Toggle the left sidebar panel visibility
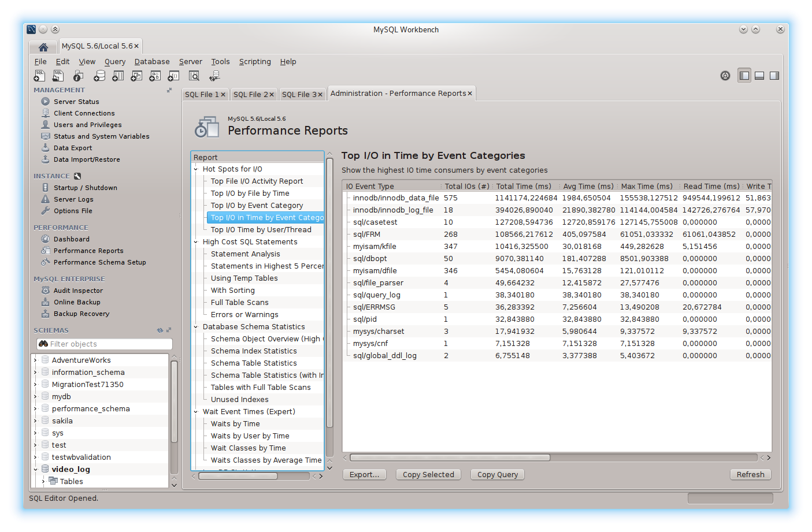The image size is (812, 532). click(744, 76)
